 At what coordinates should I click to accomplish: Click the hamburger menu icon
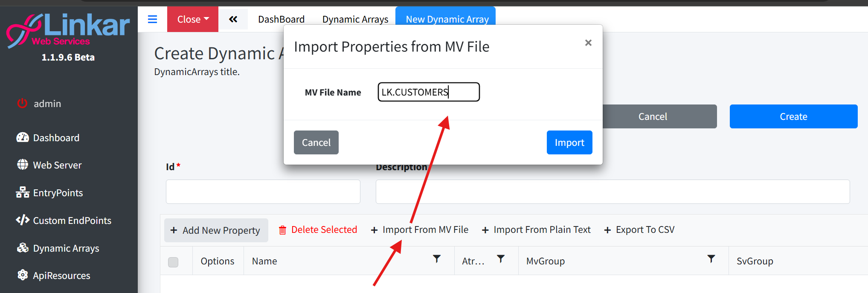(x=152, y=19)
